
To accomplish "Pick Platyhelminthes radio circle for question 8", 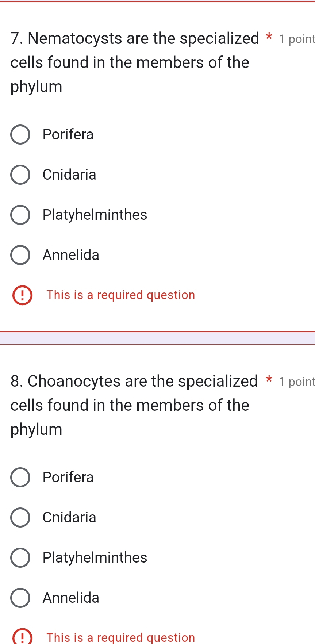I will [20, 558].
